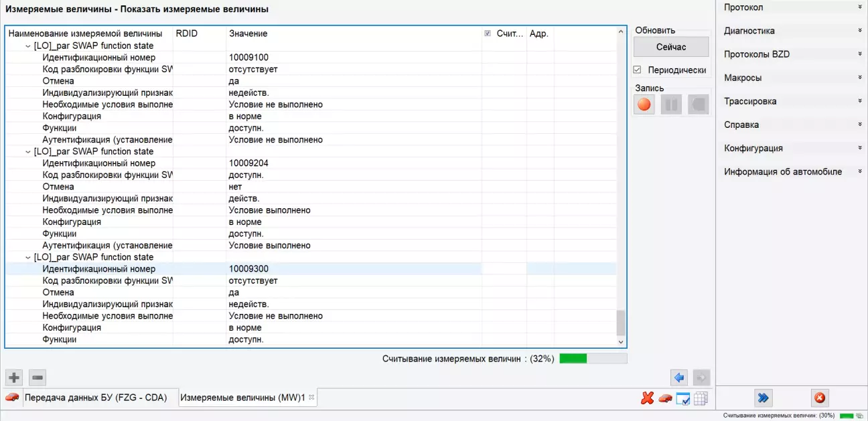Viewport: 868px width, 421px height.
Task: Click the red circle cancel button
Action: pos(819,398)
